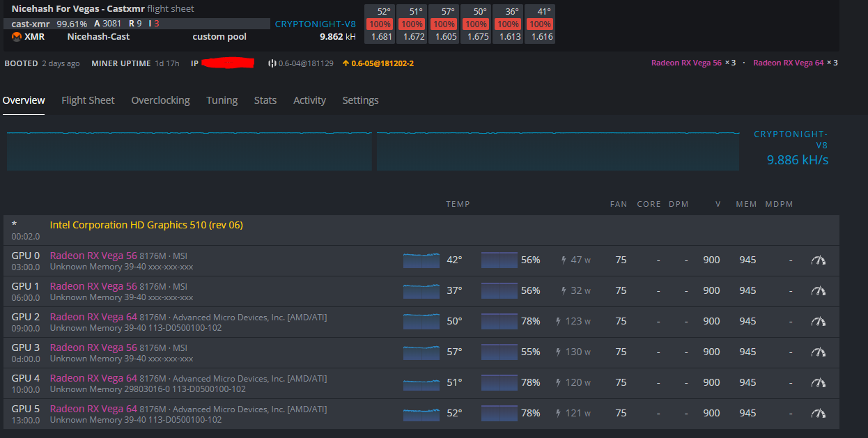Screen dimensions: 868x438
Task: Open overclock gauge icon for GPU 0
Action: pyautogui.click(x=819, y=260)
